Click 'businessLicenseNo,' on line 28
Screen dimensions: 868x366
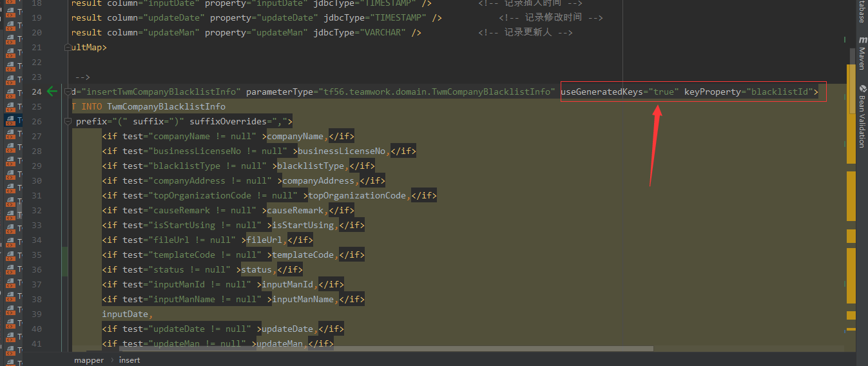[344, 151]
